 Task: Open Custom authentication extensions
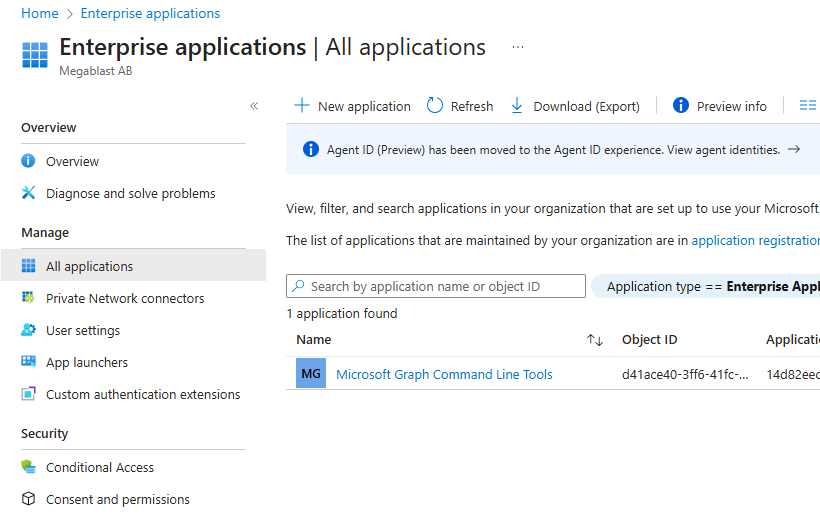tap(142, 394)
